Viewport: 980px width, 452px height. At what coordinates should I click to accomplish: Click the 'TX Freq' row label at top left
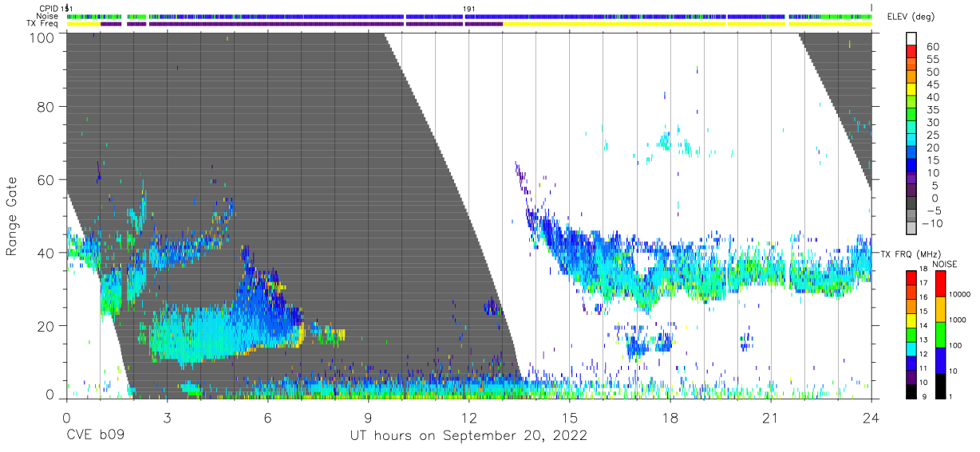(44, 23)
